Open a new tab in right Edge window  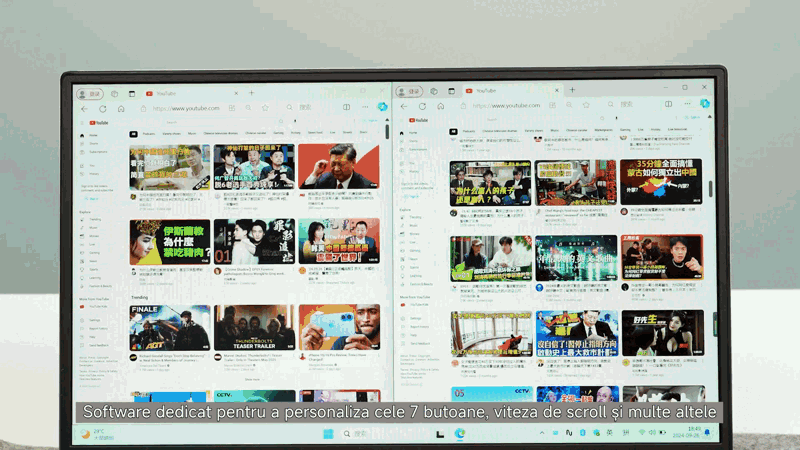pos(572,90)
